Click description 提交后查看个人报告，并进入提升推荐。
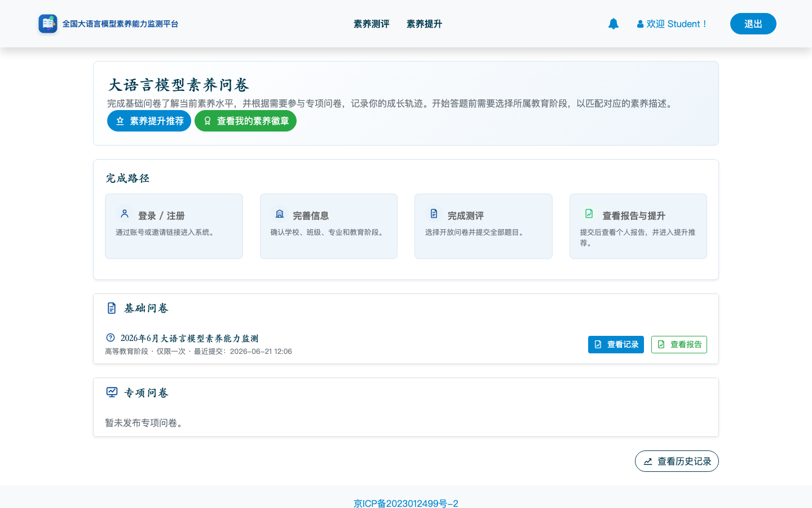The height and width of the screenshot is (508, 812). 638,238
